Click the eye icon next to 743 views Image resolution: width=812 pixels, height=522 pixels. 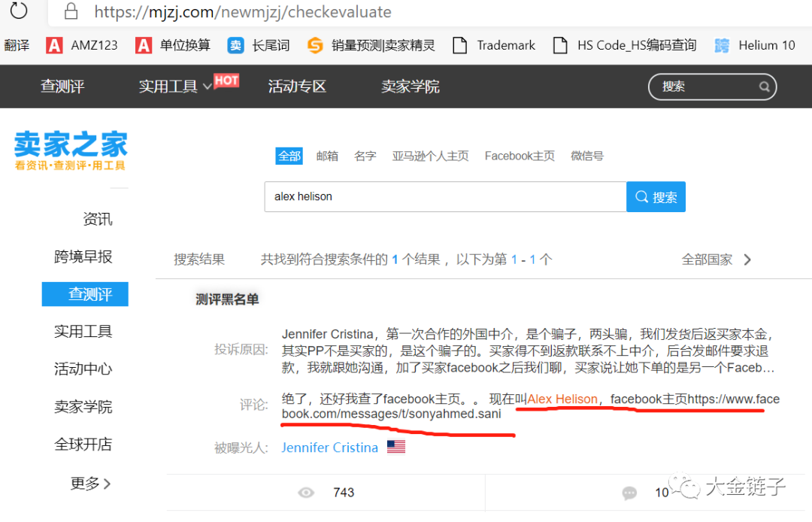(x=306, y=492)
